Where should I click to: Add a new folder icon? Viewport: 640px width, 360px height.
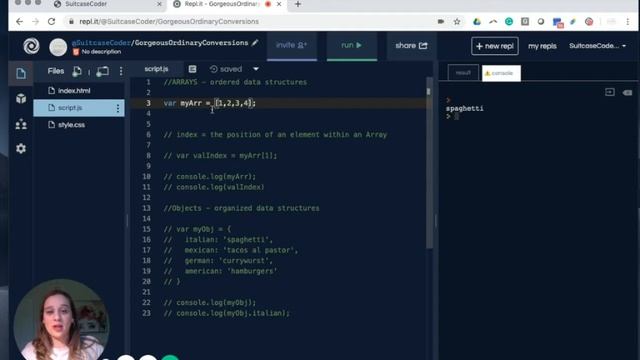tap(102, 71)
